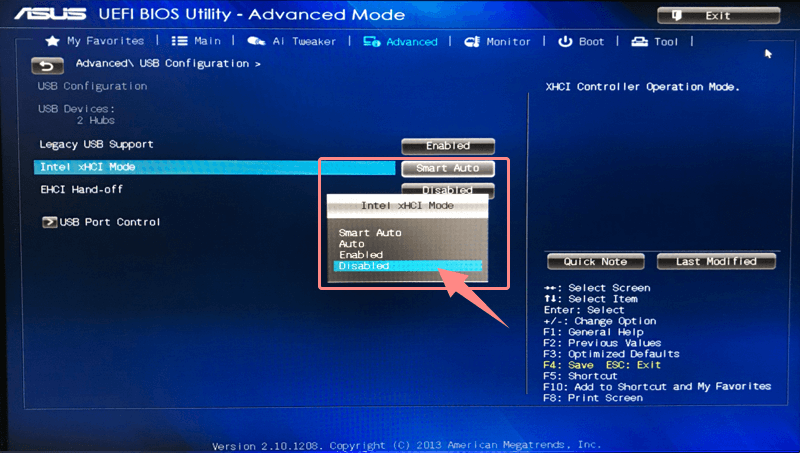
Task: Click the Quick Note button
Action: click(x=595, y=261)
